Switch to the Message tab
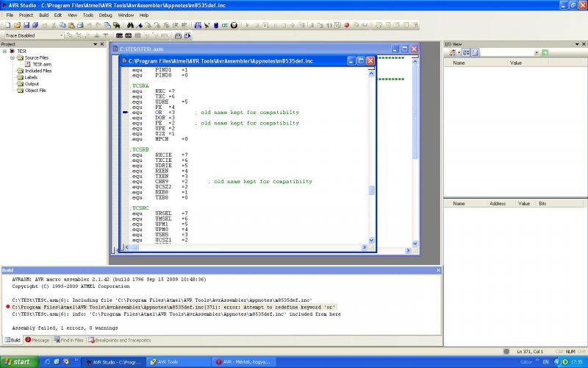The height and width of the screenshot is (368, 588). [37, 340]
